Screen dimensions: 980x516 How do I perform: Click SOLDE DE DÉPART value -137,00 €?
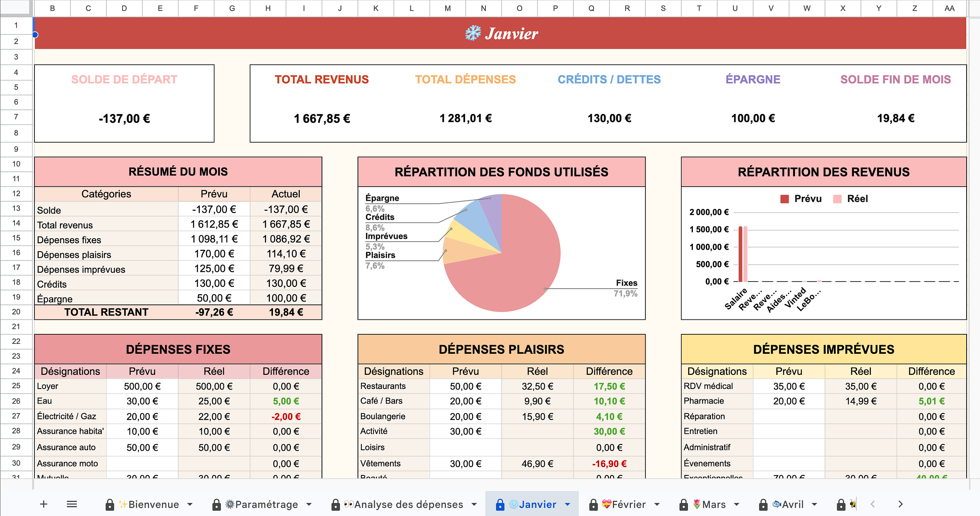[124, 119]
